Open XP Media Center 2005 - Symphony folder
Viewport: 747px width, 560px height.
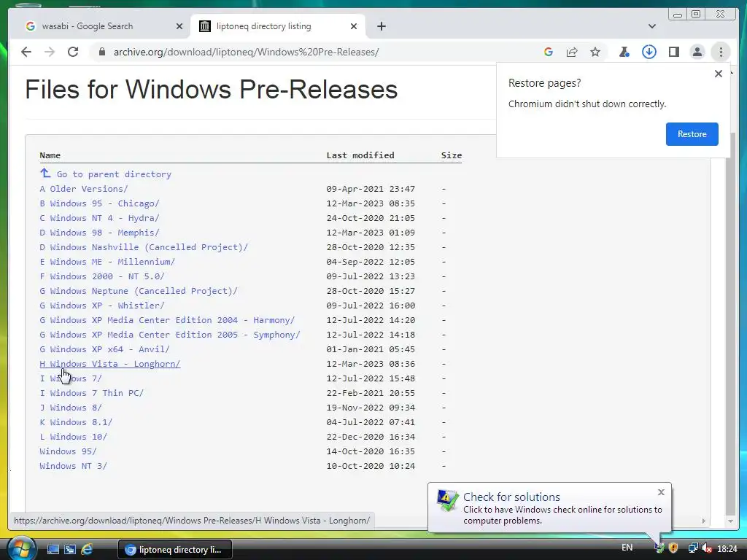pyautogui.click(x=170, y=335)
